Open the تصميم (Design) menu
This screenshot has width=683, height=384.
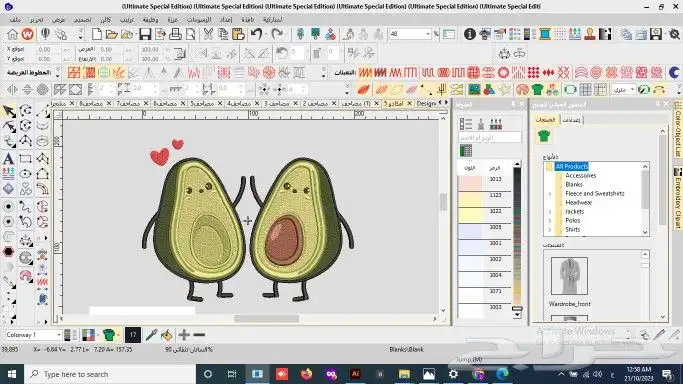click(83, 20)
